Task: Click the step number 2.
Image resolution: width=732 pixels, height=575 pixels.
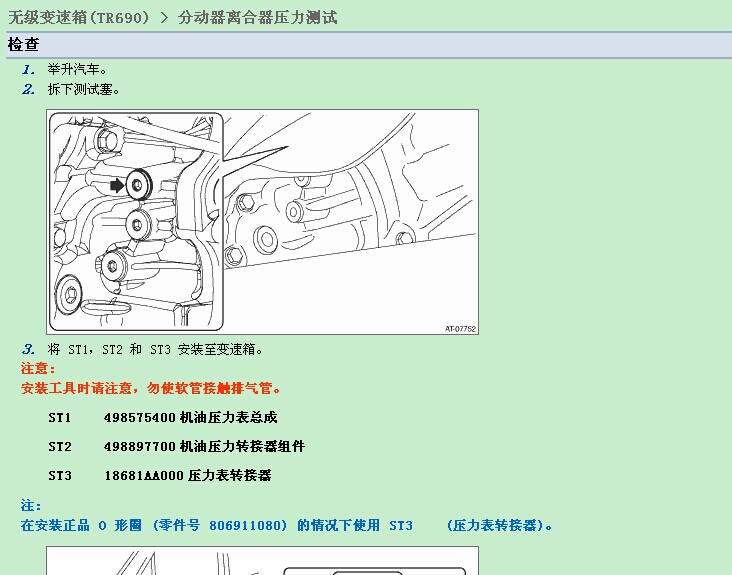Action: [x=28, y=89]
